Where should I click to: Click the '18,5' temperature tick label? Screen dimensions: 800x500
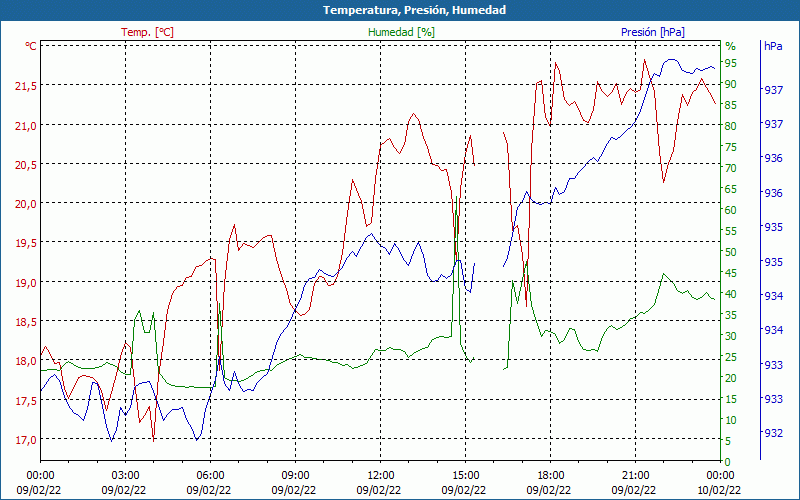pyautogui.click(x=26, y=322)
